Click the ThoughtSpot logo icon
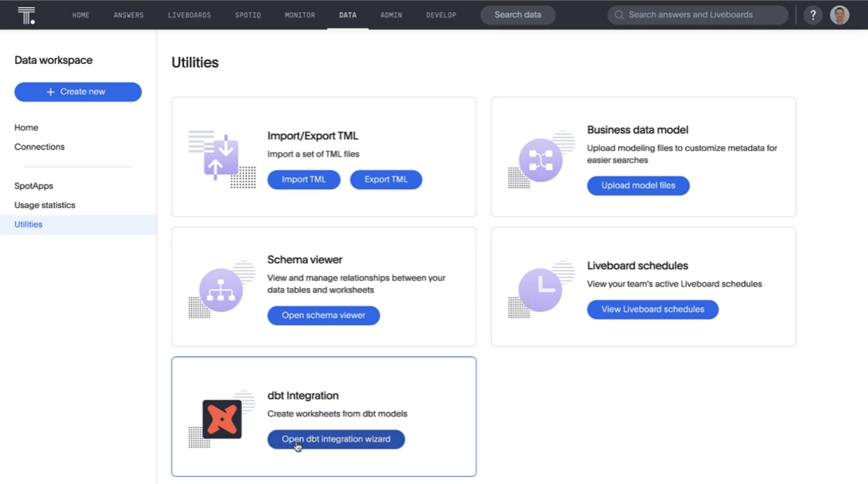 26,15
